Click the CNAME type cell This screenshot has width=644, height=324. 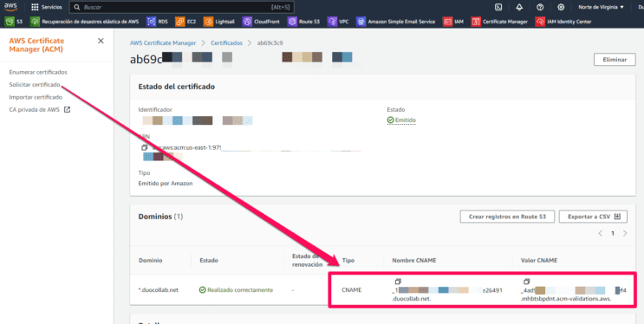352,290
